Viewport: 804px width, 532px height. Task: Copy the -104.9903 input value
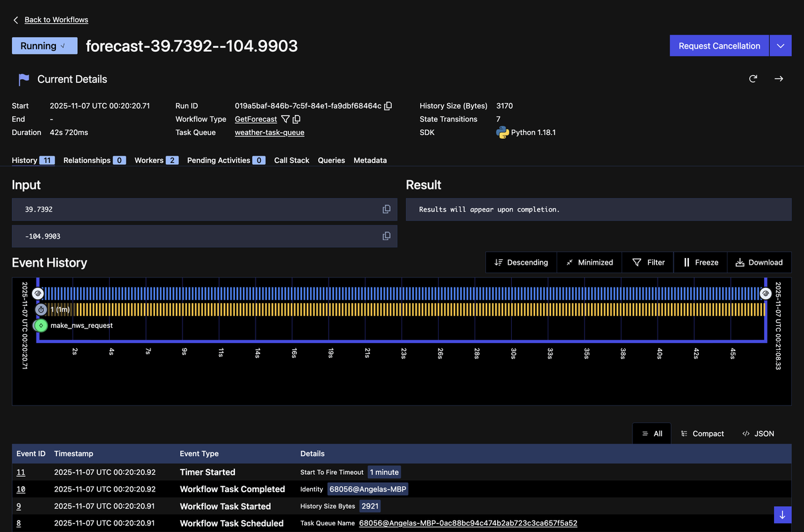[386, 236]
